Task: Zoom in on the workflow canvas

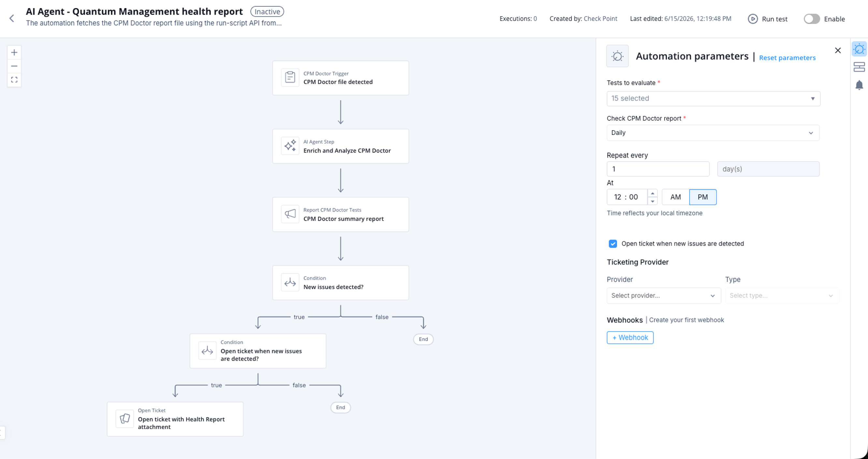Action: [x=14, y=52]
